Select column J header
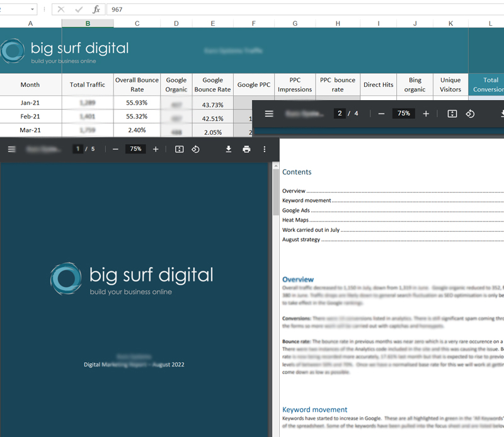 pyautogui.click(x=415, y=23)
